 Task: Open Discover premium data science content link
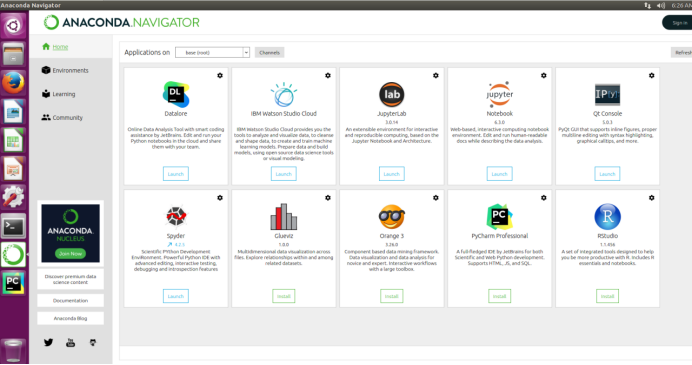pos(70,279)
